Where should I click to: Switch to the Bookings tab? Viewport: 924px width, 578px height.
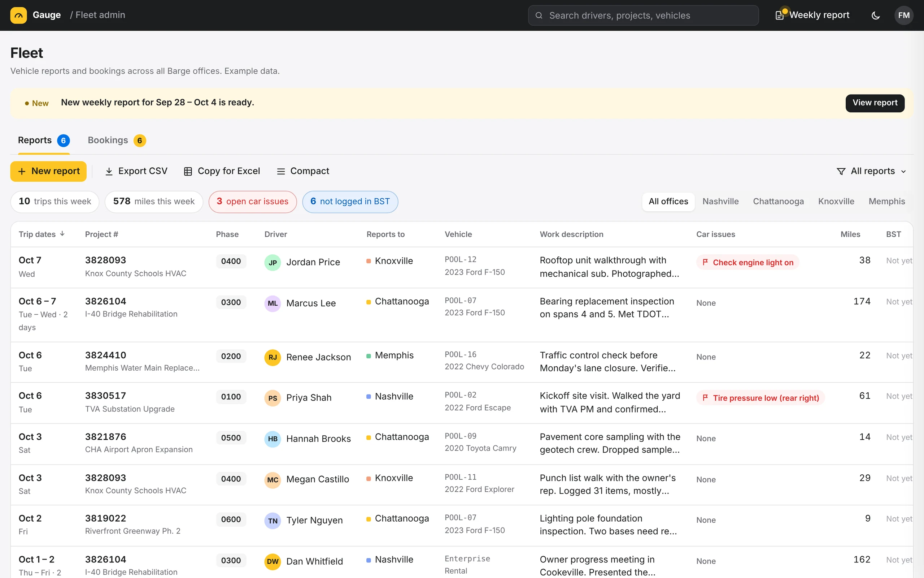pyautogui.click(x=117, y=140)
